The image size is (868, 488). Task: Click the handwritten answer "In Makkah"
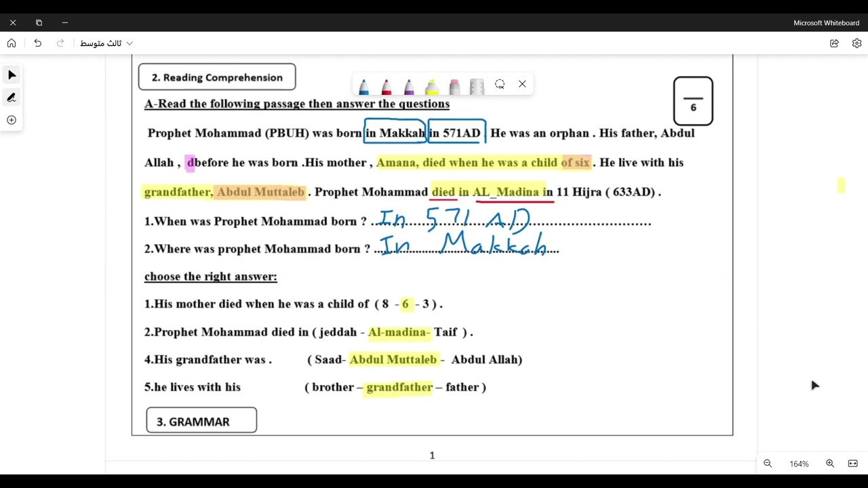[x=464, y=243]
